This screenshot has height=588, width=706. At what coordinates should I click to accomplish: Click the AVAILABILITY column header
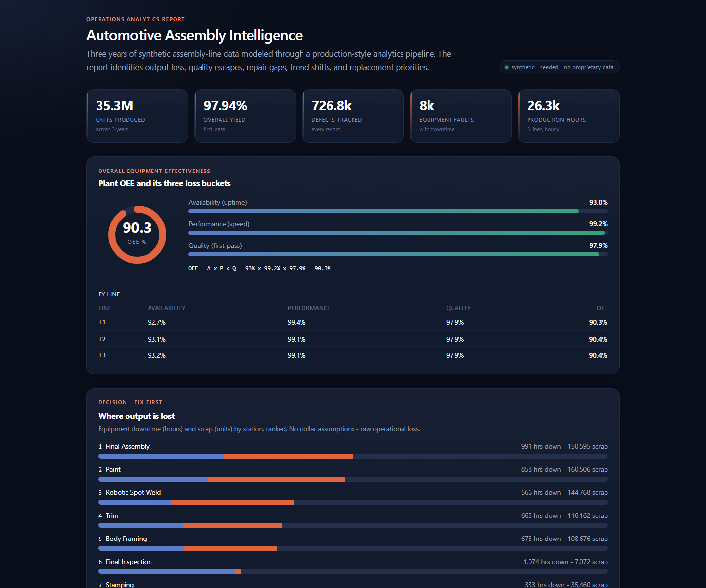click(x=167, y=308)
